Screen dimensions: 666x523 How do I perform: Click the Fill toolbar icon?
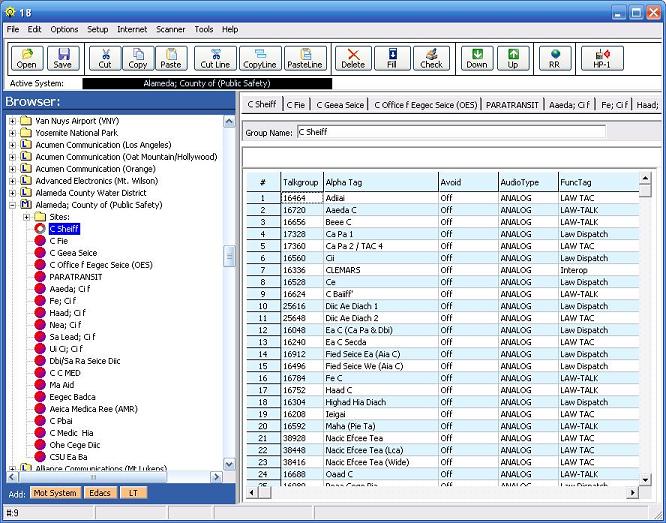point(393,58)
